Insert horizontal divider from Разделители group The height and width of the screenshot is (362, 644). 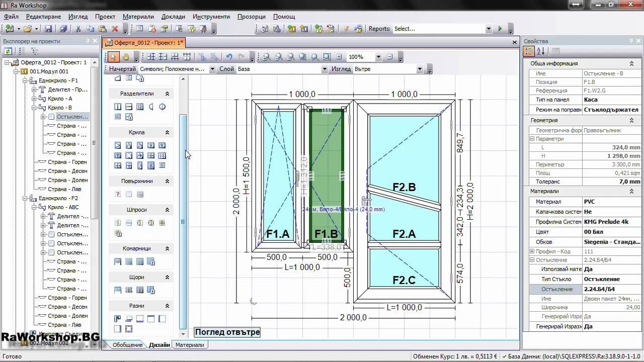pos(129,107)
